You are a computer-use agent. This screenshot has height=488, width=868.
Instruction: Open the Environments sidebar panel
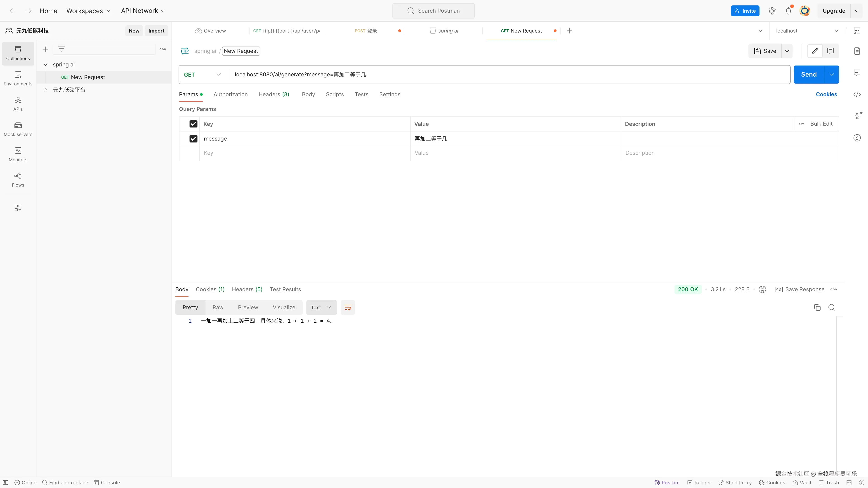click(x=18, y=78)
